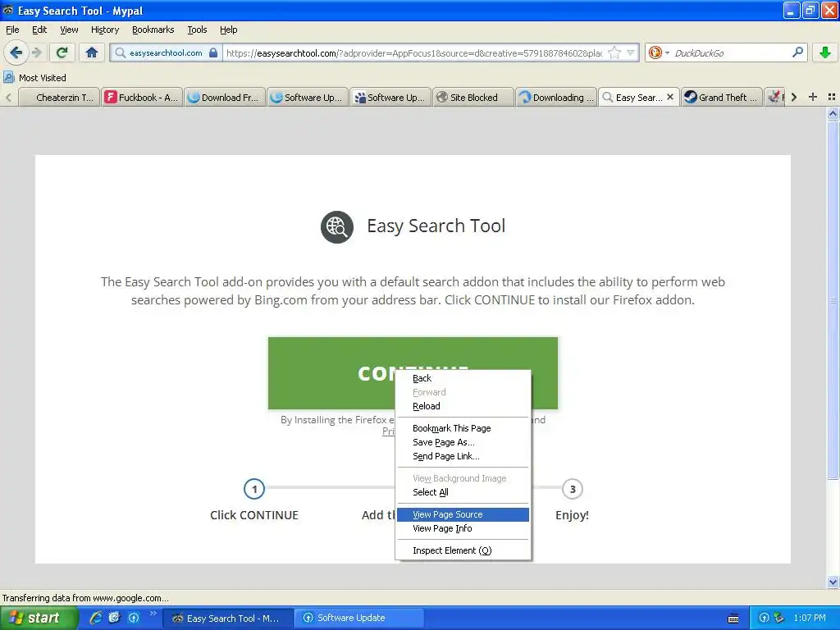Expand Quick Launch overflow chevron
Viewport: 840px width, 630px height.
(x=153, y=614)
